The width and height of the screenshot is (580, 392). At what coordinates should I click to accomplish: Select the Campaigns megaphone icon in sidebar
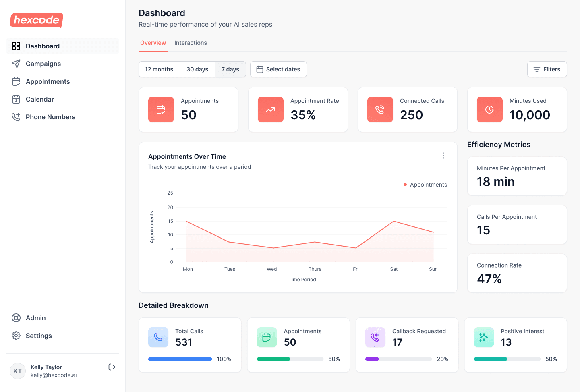[x=16, y=64]
